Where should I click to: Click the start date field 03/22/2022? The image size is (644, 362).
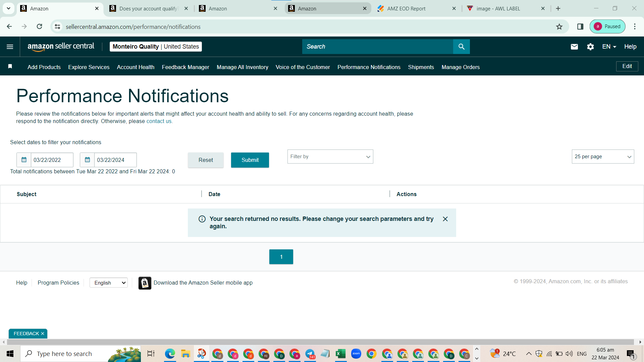52,160
